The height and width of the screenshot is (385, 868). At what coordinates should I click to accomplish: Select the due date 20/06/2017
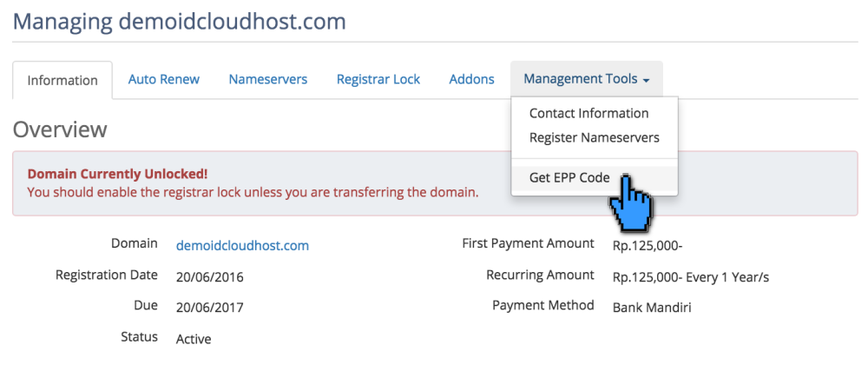click(210, 308)
